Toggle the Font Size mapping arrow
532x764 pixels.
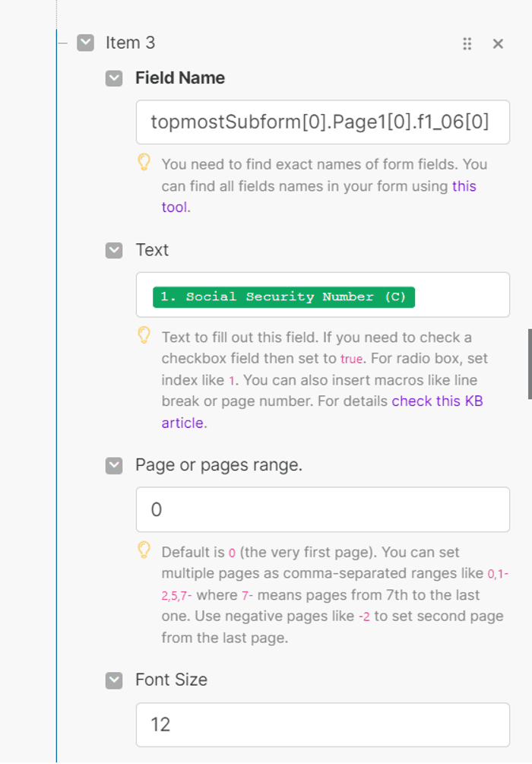coord(114,680)
